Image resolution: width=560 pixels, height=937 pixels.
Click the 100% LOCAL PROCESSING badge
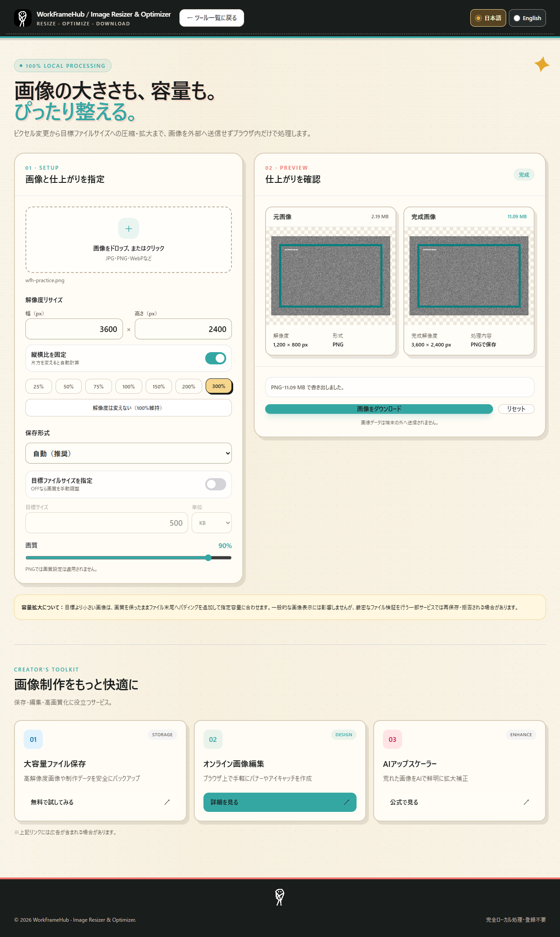pyautogui.click(x=63, y=66)
